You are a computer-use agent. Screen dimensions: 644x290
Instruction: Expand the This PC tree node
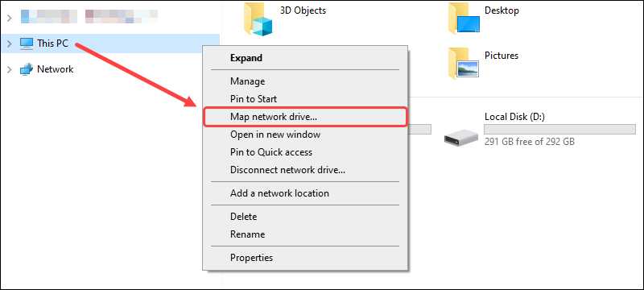pos(10,43)
